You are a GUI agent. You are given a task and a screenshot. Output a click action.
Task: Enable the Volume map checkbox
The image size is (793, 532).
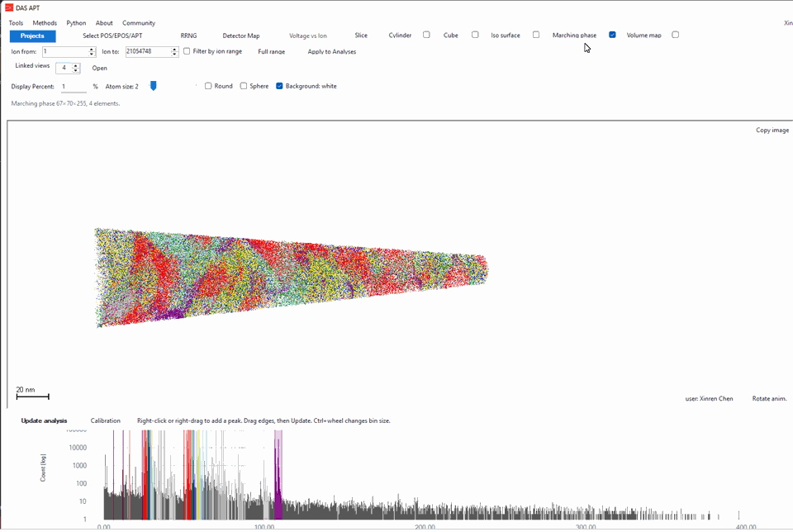(x=675, y=35)
